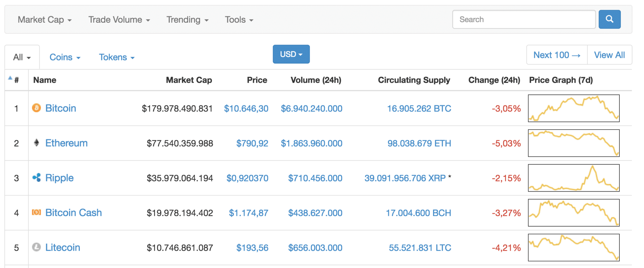
Task: Click the Price Graph (7d) header
Action: (561, 80)
